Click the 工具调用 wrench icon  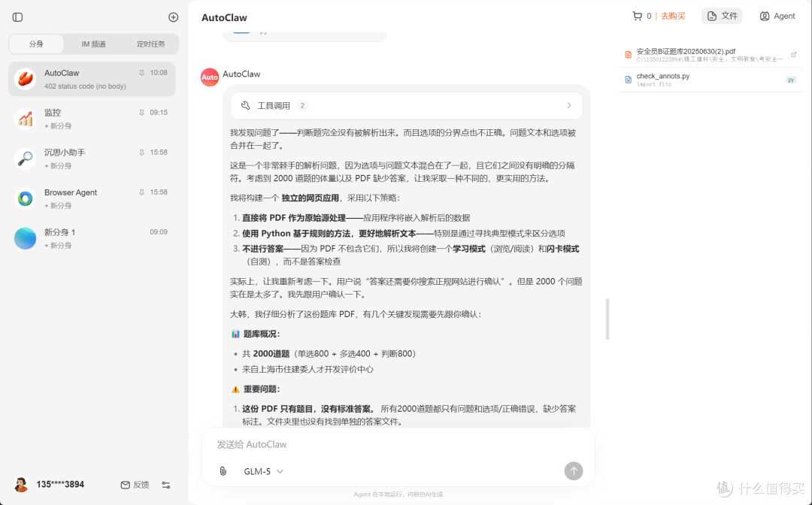click(245, 105)
